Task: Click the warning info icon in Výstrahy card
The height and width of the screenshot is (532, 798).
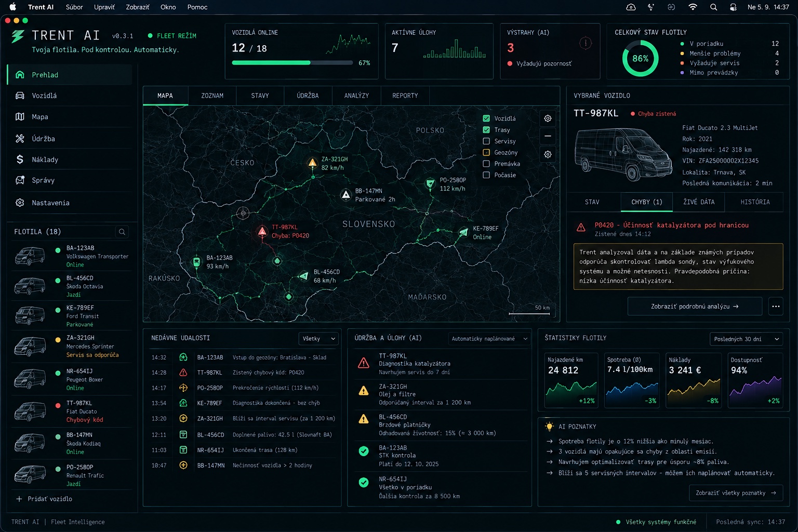Action: (586, 43)
